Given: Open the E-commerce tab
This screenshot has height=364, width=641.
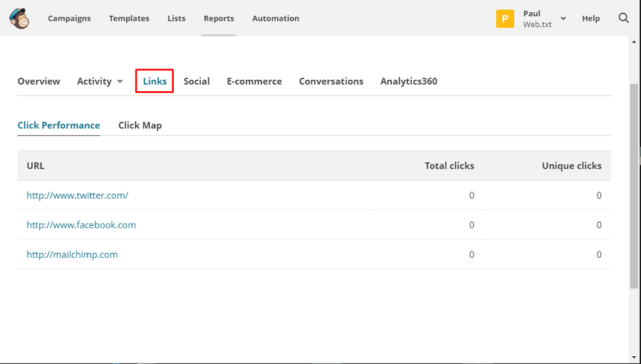Looking at the screenshot, I should (254, 81).
